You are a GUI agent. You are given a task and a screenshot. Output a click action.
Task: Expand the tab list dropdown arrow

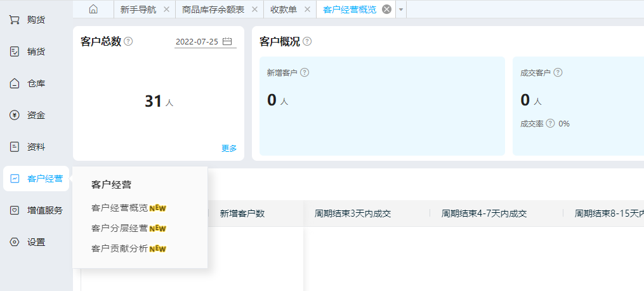tap(401, 10)
